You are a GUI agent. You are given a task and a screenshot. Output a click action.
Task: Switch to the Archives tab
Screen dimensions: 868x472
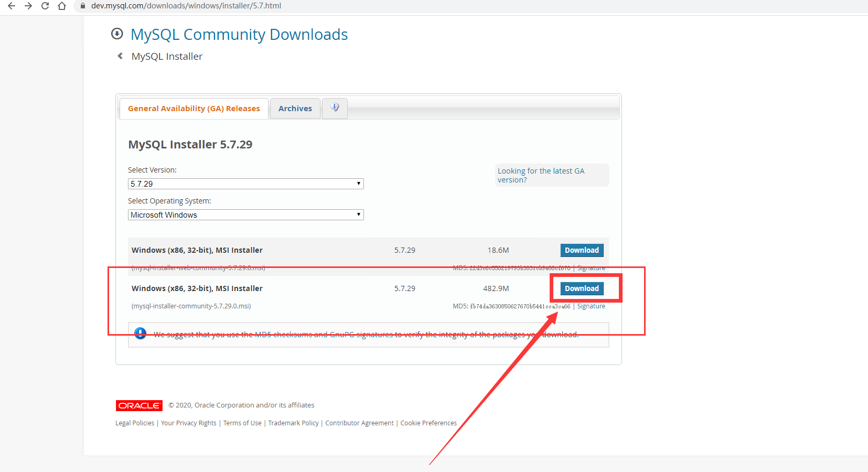tap(295, 109)
